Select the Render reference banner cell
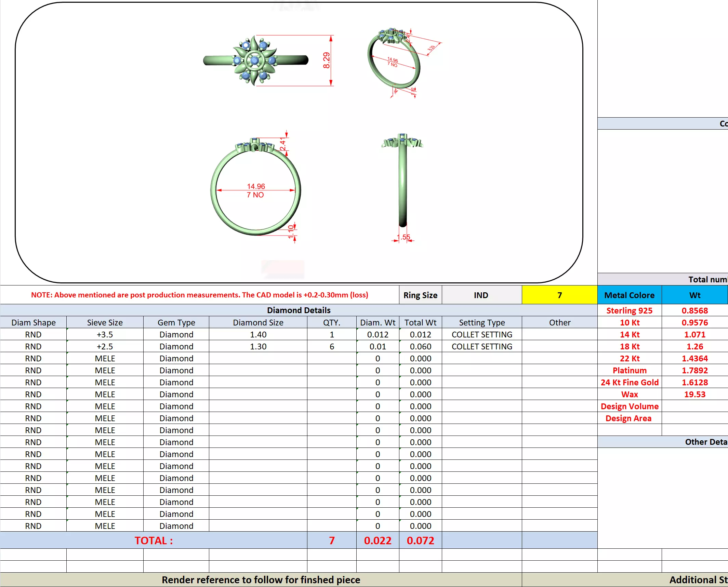This screenshot has height=587, width=728. click(x=261, y=580)
